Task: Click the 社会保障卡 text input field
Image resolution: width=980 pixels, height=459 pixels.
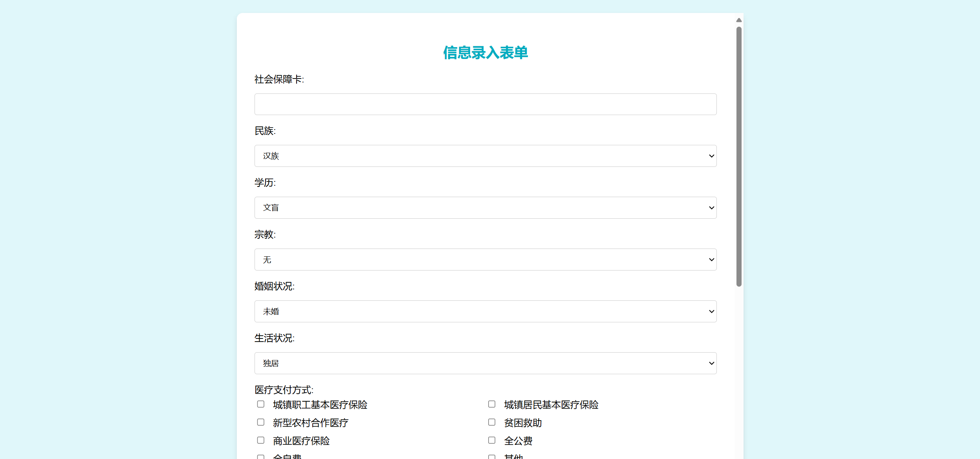Action: (x=485, y=104)
